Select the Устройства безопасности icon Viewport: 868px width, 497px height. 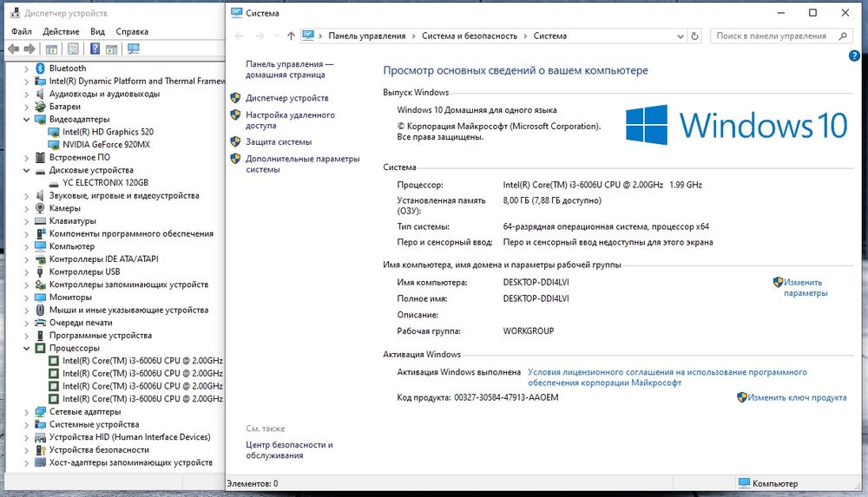[x=40, y=450]
